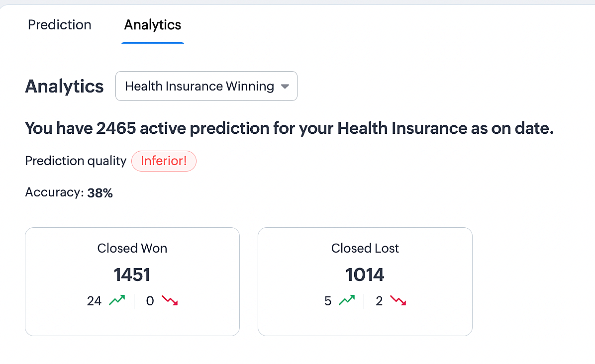Click the 5 increased count in Closed Lost
The height and width of the screenshot is (364, 595).
tap(328, 301)
